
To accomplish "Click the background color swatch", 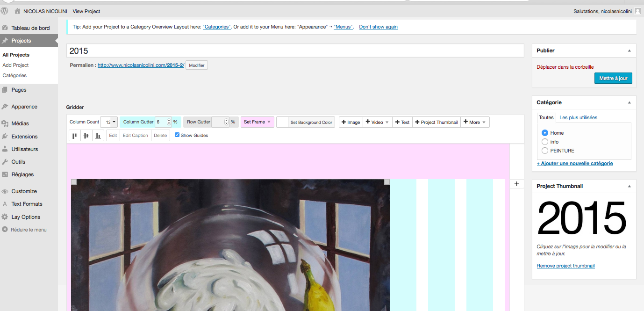I will pyautogui.click(x=282, y=122).
